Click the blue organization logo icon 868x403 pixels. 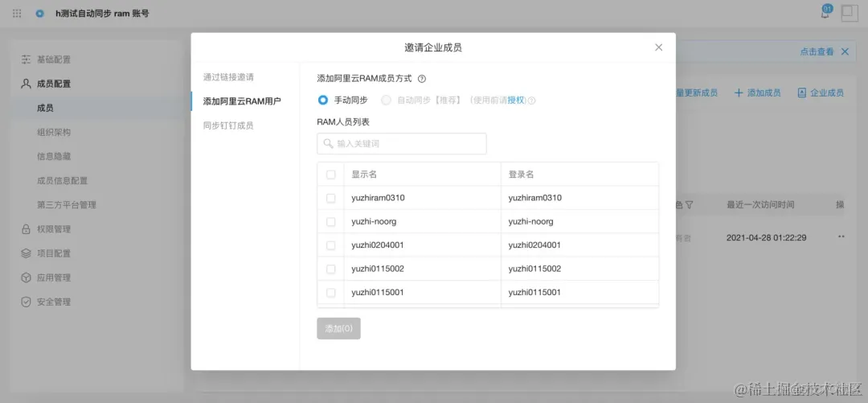(x=39, y=14)
